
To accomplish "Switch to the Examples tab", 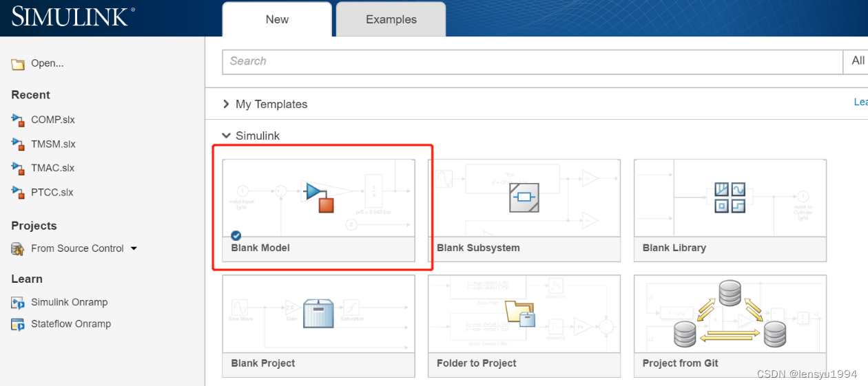I will coord(391,19).
